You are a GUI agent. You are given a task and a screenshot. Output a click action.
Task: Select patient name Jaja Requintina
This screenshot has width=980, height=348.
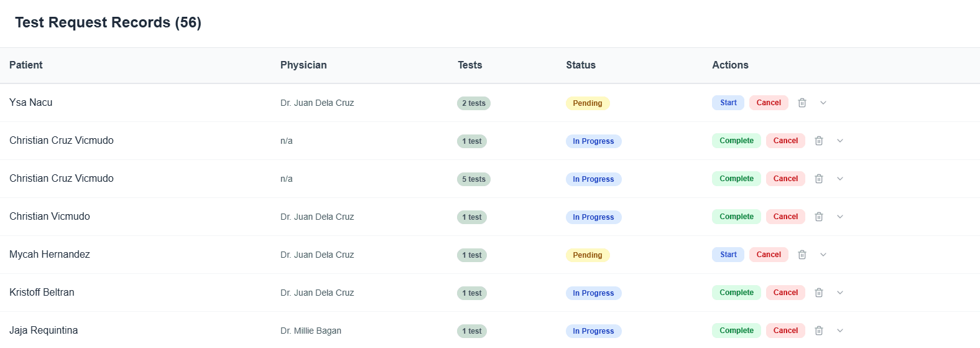coord(44,331)
